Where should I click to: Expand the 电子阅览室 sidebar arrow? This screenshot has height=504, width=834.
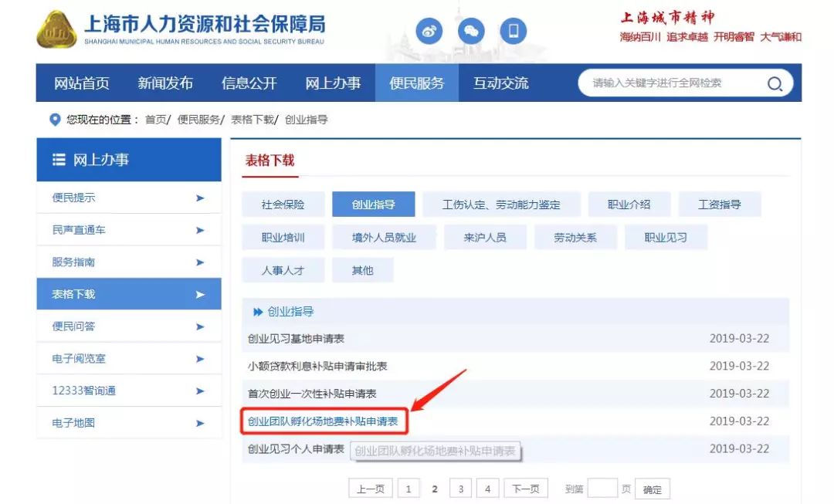[200, 359]
